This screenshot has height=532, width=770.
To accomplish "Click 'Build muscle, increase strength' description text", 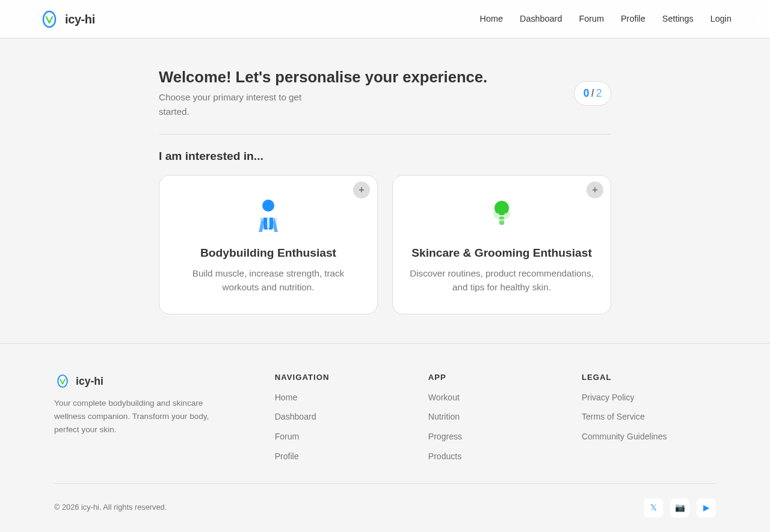I will [268, 280].
